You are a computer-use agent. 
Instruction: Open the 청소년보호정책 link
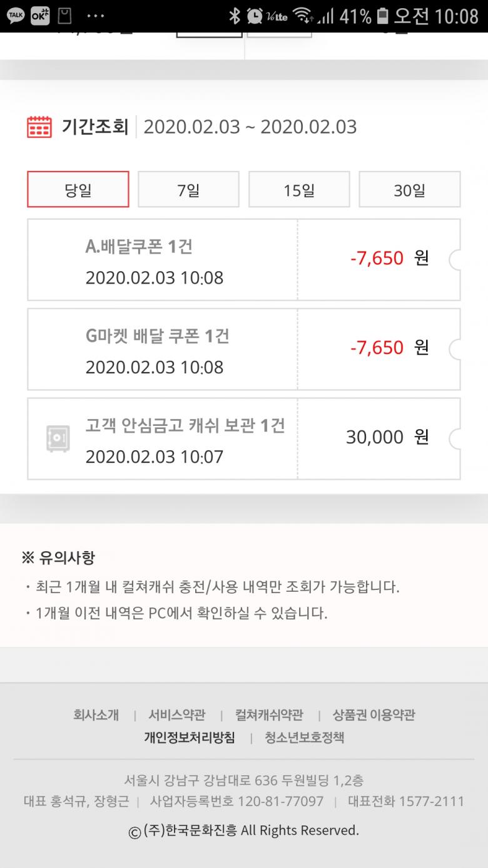[304, 738]
